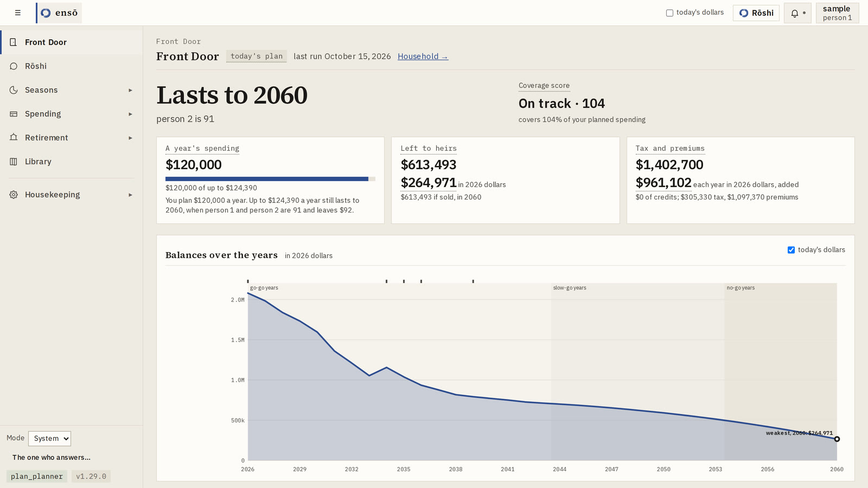Screen dimensions: 868x488
Task: Expand the Spending submenu arrow
Action: tap(130, 114)
